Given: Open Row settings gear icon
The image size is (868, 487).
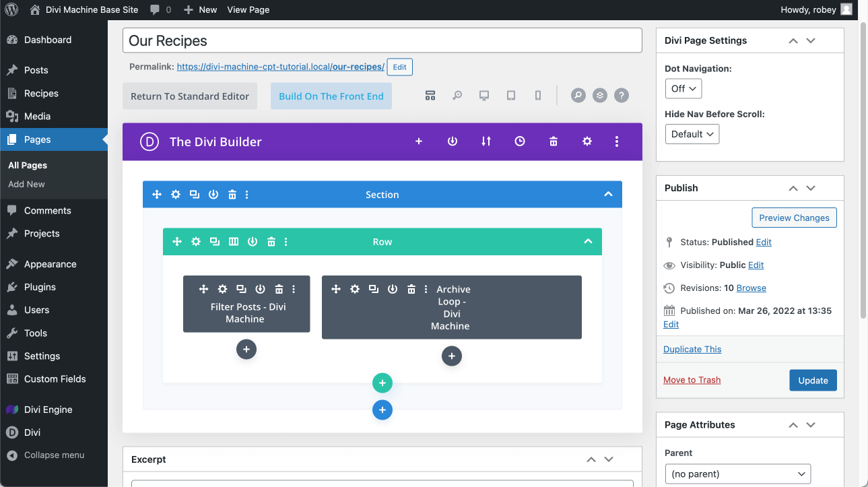Looking at the screenshot, I should click(196, 242).
